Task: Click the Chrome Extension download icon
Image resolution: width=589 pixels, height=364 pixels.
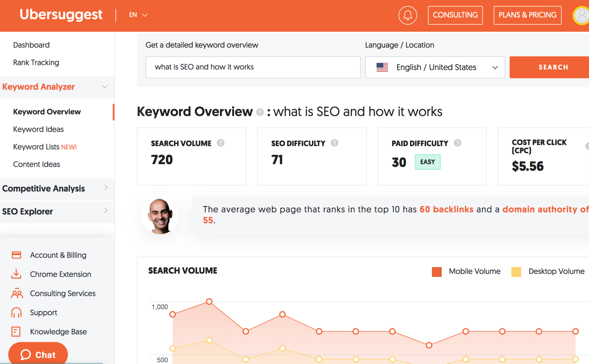Action: (16, 274)
